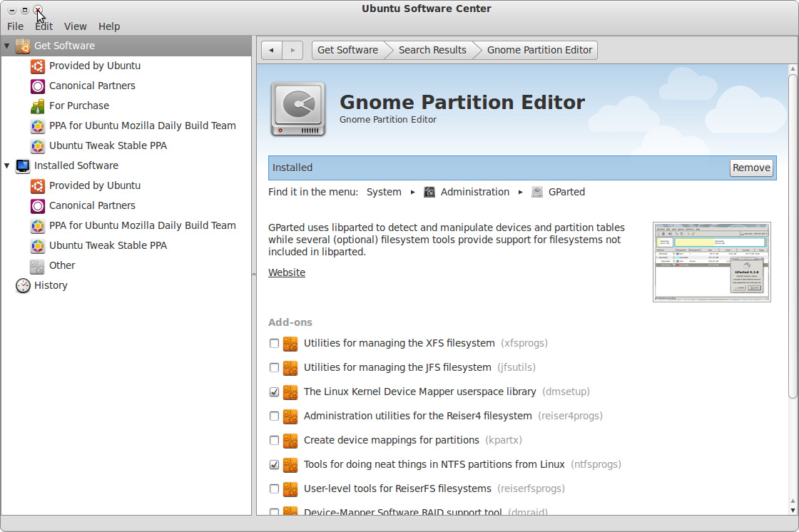Screen dimensions: 799x532
Task: Click the Get Software package icon
Action: pos(23,46)
